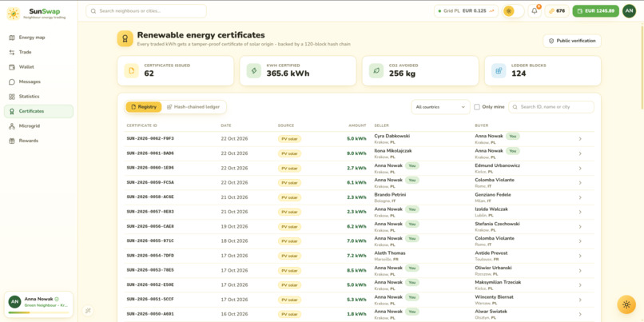Screen dimensions: 644x322
Task: Click the Microgrid nodes sidebar icon
Action: tap(12, 126)
